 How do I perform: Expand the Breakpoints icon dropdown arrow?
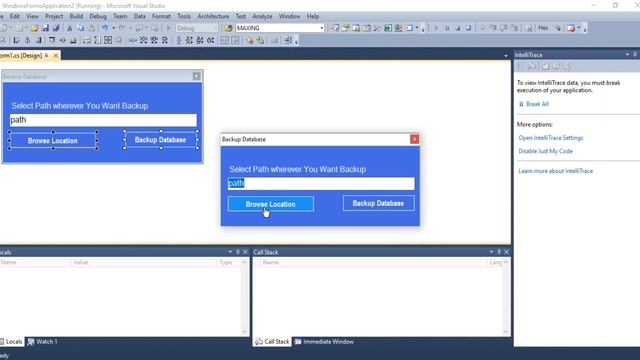click(x=579, y=28)
